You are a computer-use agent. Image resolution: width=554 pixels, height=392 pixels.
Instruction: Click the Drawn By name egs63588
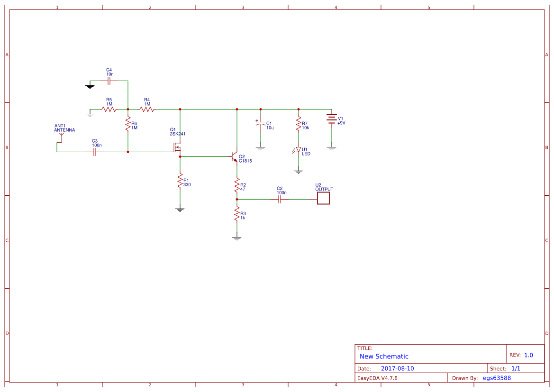[496, 378]
